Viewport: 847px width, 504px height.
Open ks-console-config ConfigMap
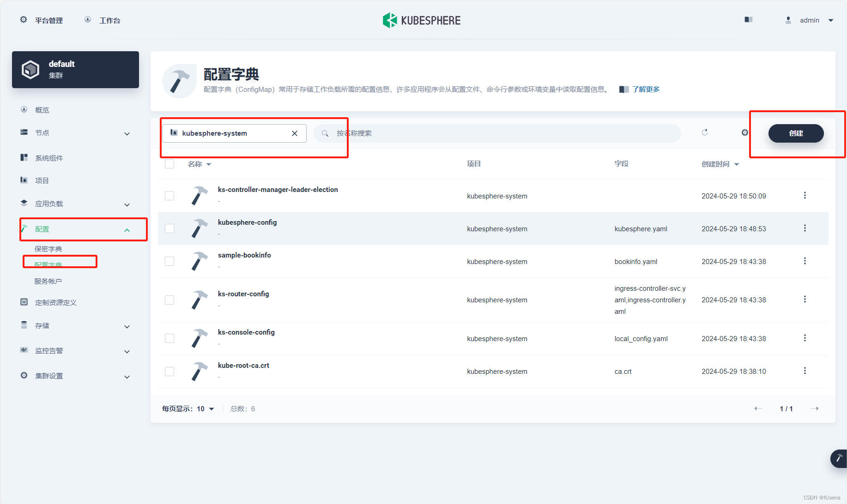(246, 332)
